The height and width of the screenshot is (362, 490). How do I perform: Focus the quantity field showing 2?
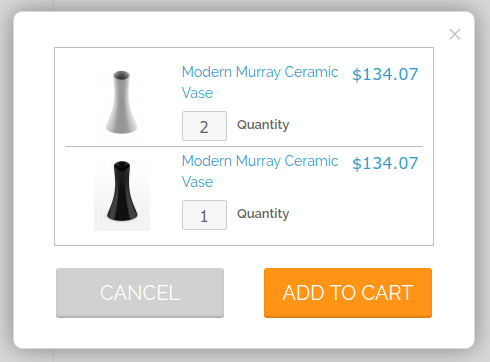pos(204,126)
